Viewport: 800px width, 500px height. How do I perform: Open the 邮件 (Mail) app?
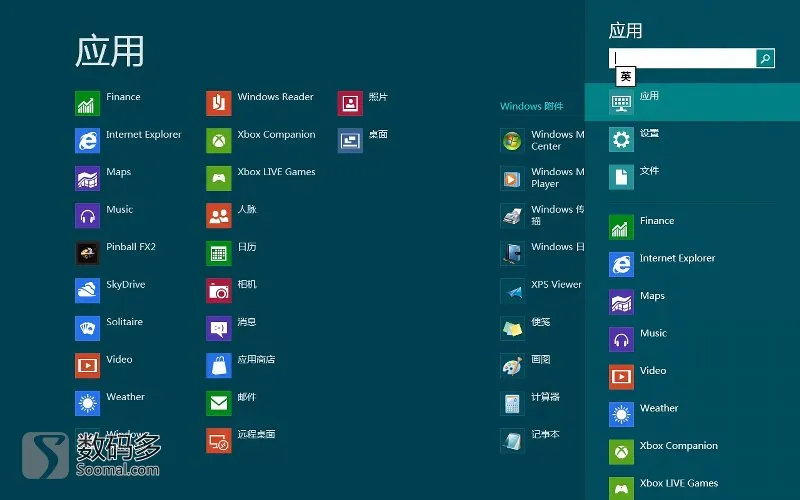coord(232,403)
